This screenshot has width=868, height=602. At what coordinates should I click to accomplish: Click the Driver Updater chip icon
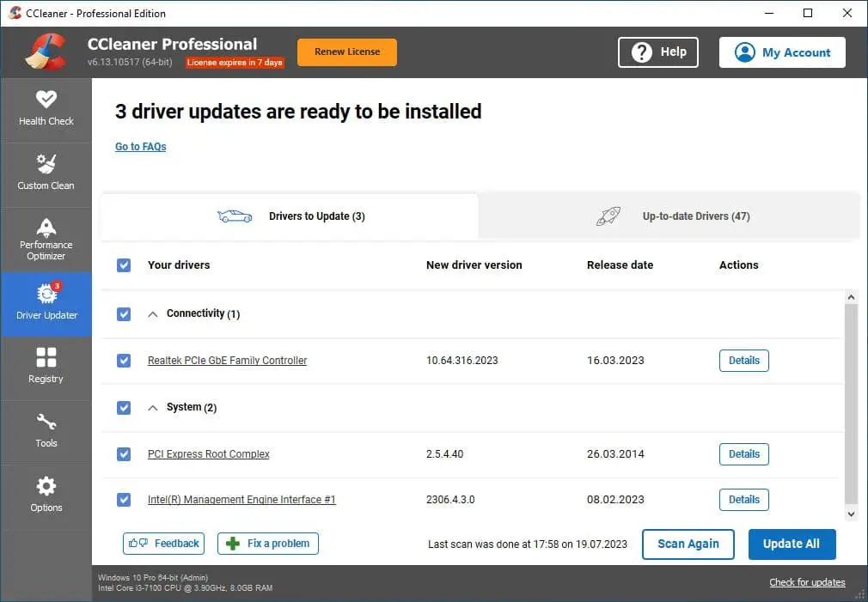point(46,293)
